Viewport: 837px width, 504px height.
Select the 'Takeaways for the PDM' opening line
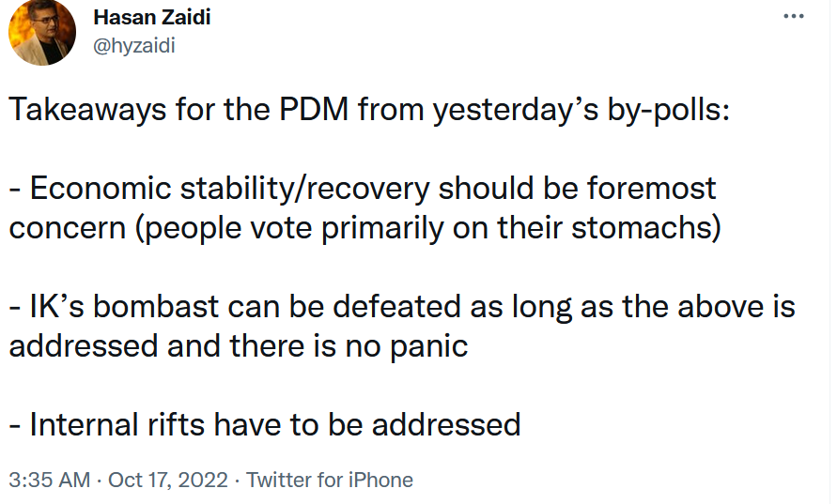[x=369, y=111]
